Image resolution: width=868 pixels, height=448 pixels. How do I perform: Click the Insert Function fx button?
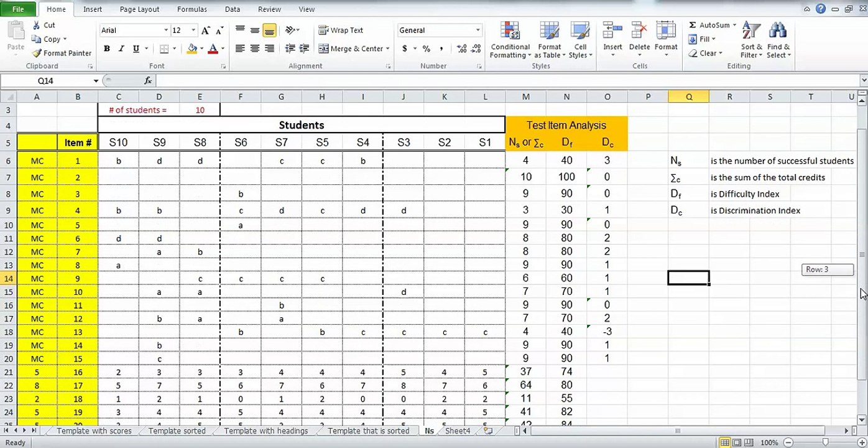(x=148, y=81)
